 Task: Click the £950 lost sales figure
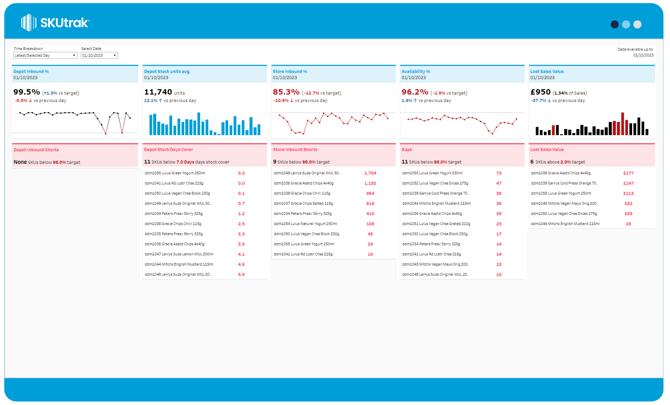[541, 92]
